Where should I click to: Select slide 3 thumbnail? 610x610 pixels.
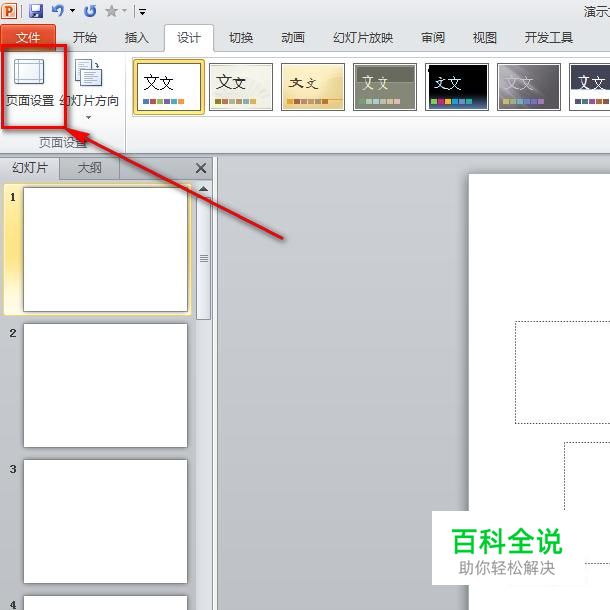click(x=105, y=521)
